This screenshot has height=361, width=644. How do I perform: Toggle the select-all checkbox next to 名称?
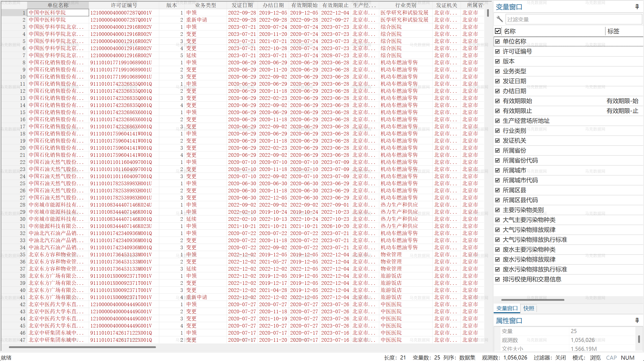tap(498, 31)
